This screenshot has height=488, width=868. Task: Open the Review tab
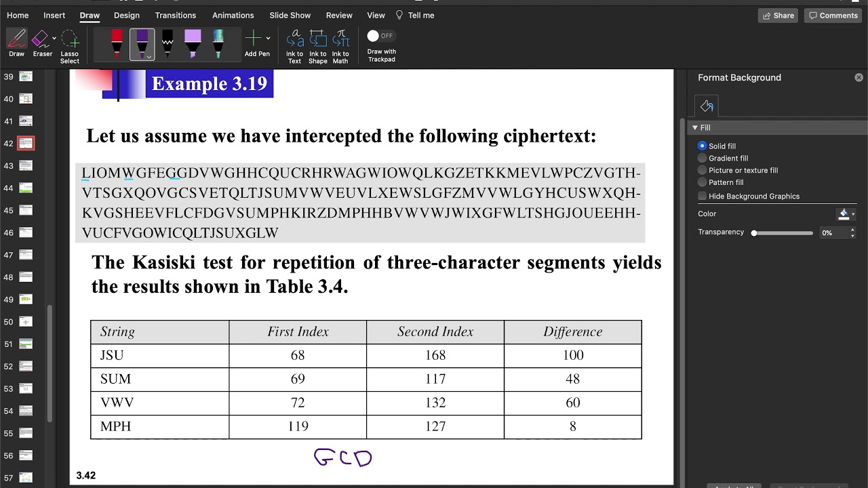[x=339, y=15]
